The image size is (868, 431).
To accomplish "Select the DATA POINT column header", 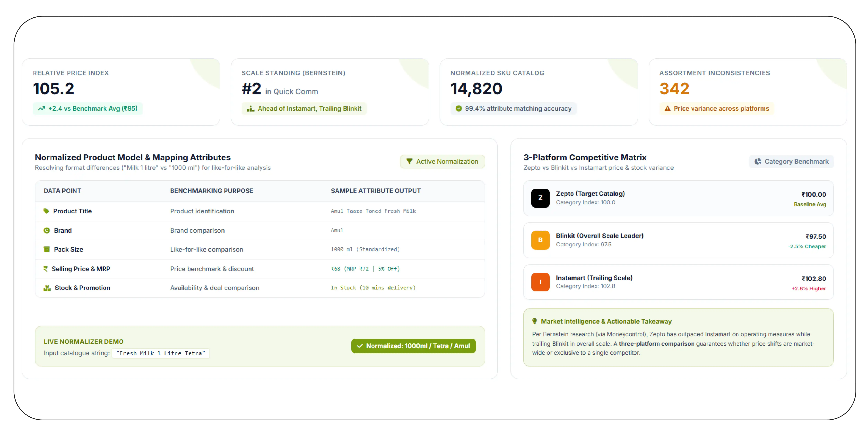I will coord(62,191).
